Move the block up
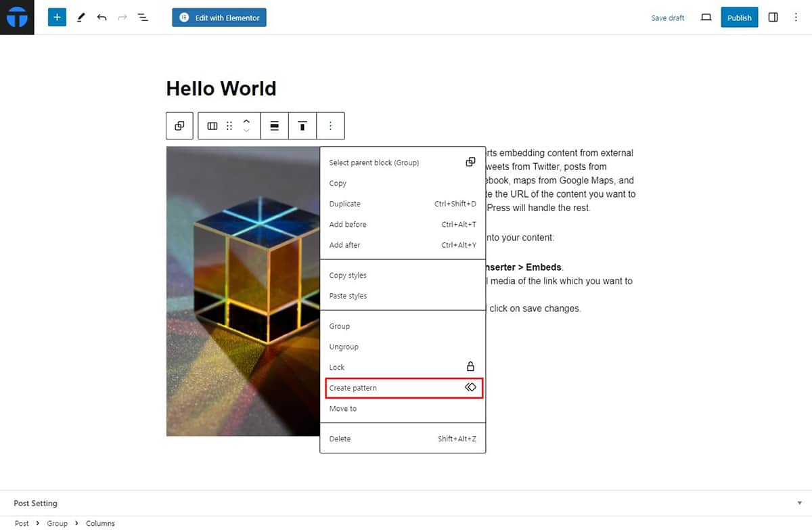 pyautogui.click(x=246, y=121)
